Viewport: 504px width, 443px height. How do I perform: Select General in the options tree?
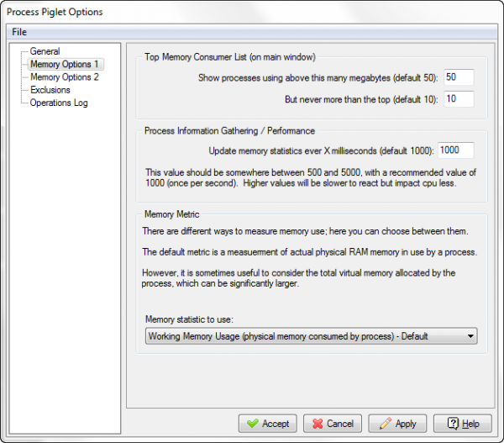point(45,51)
